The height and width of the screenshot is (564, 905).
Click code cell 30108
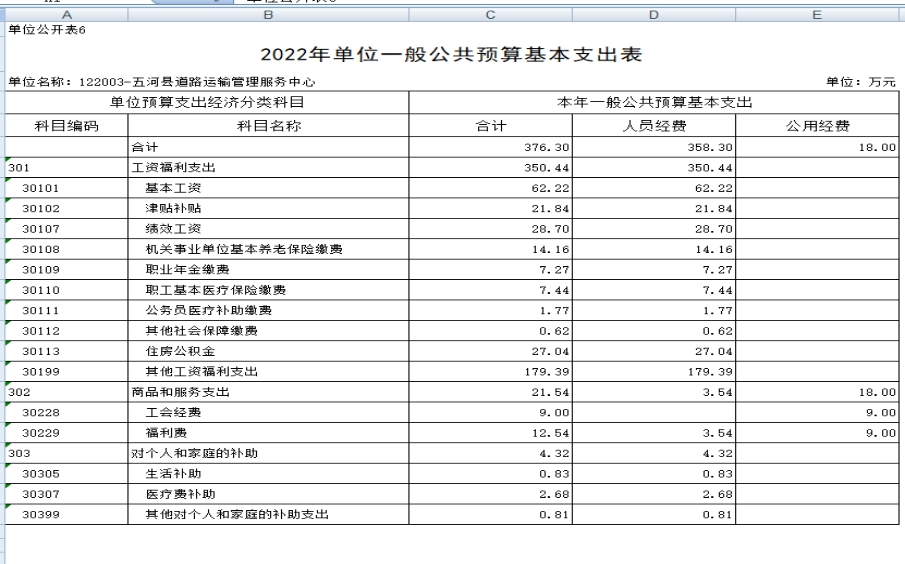pos(66,249)
